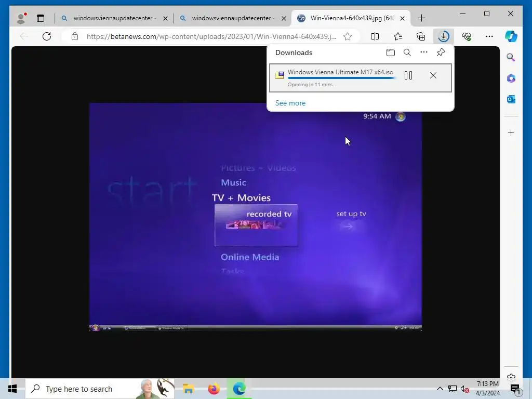Click the taskbar search box
The image size is (532, 399).
pyautogui.click(x=100, y=389)
